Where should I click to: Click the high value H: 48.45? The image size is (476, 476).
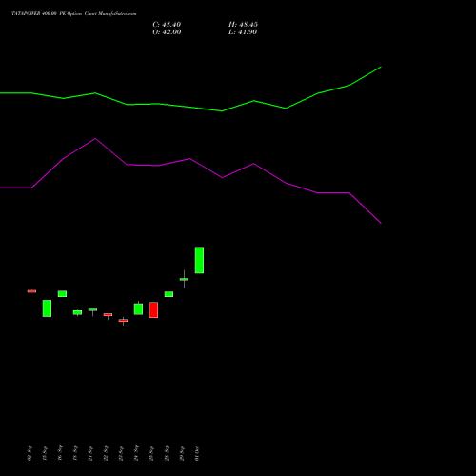coord(243,25)
